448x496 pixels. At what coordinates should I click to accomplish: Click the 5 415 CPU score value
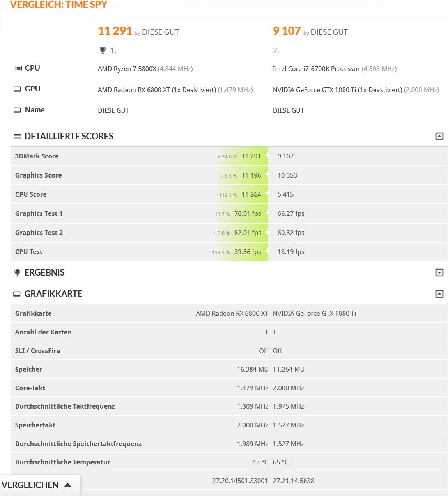285,194
